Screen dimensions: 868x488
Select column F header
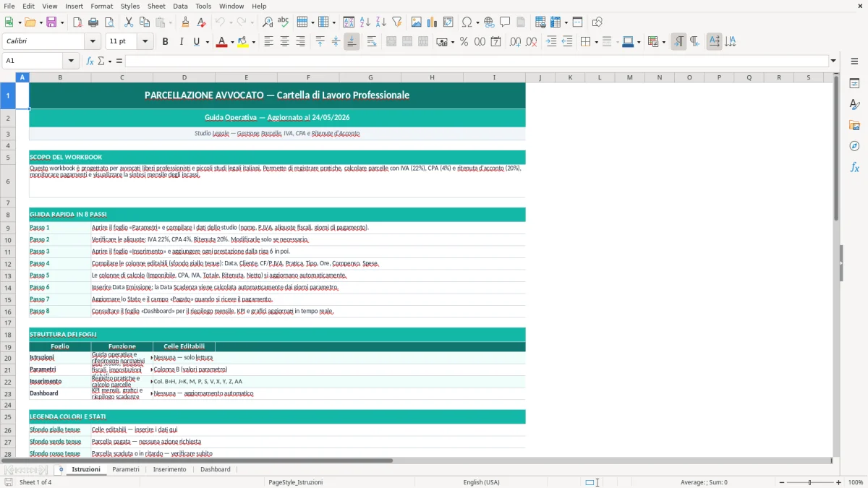pyautogui.click(x=308, y=77)
